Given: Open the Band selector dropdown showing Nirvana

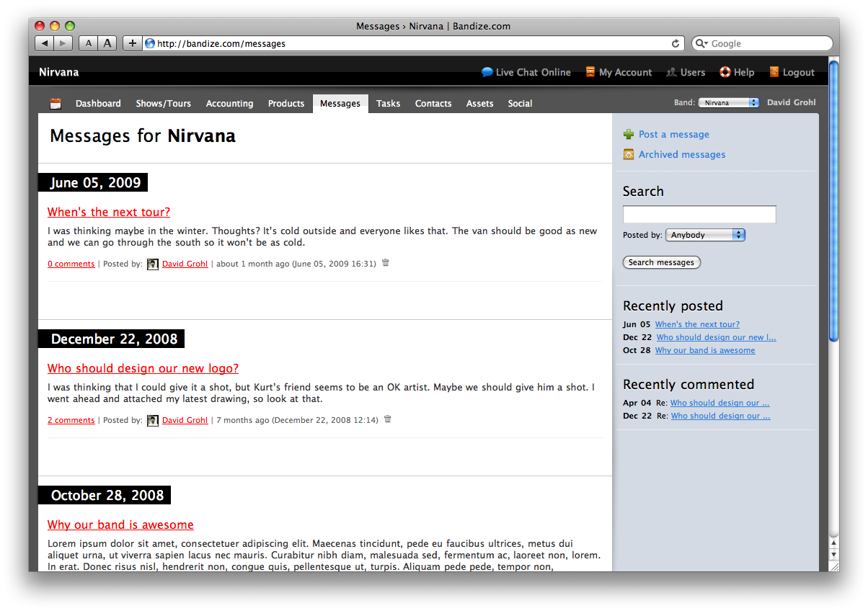Looking at the screenshot, I should coord(728,103).
